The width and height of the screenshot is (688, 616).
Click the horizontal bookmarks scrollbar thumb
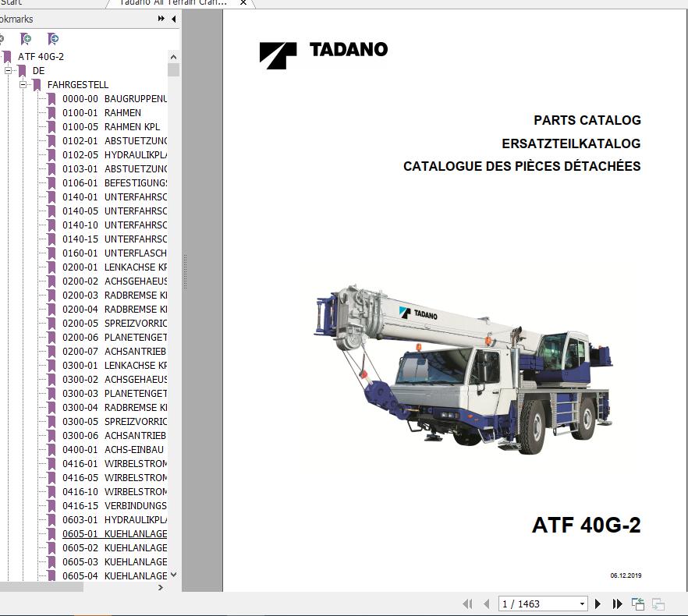click(x=41, y=587)
